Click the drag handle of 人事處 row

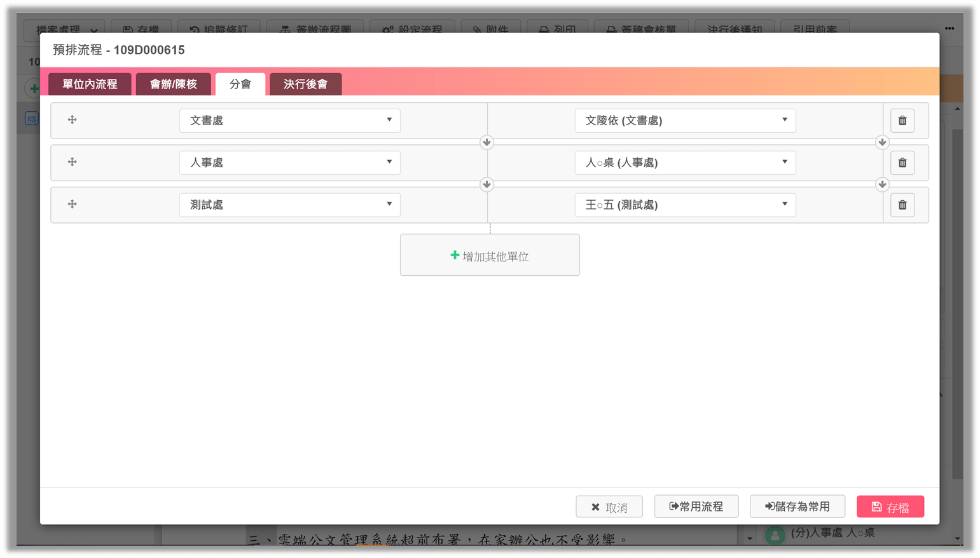tap(72, 162)
